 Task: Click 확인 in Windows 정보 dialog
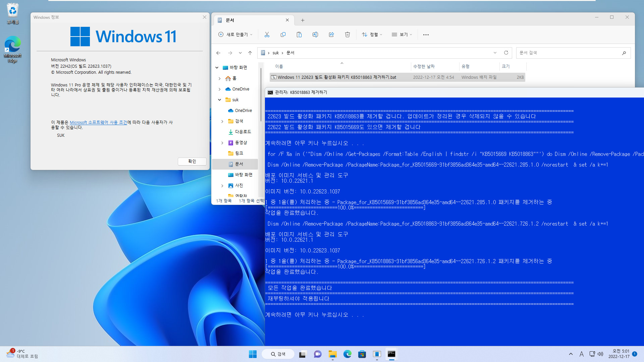(192, 161)
